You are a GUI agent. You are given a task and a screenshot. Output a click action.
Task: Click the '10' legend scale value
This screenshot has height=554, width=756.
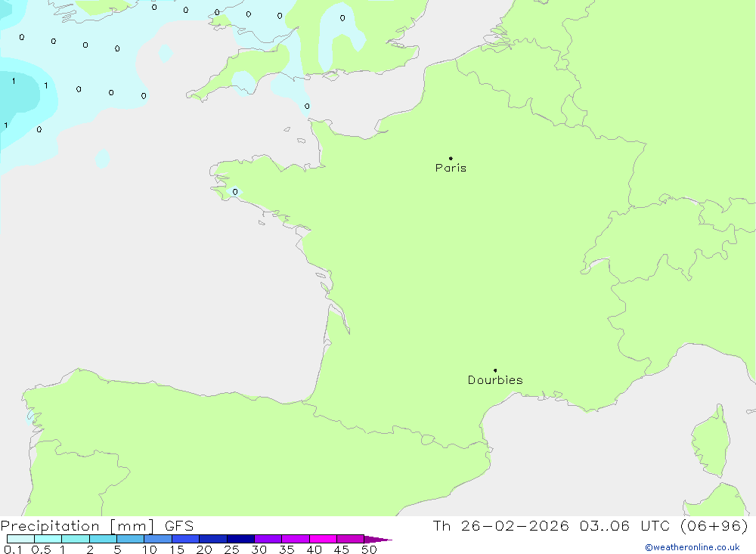point(150,549)
